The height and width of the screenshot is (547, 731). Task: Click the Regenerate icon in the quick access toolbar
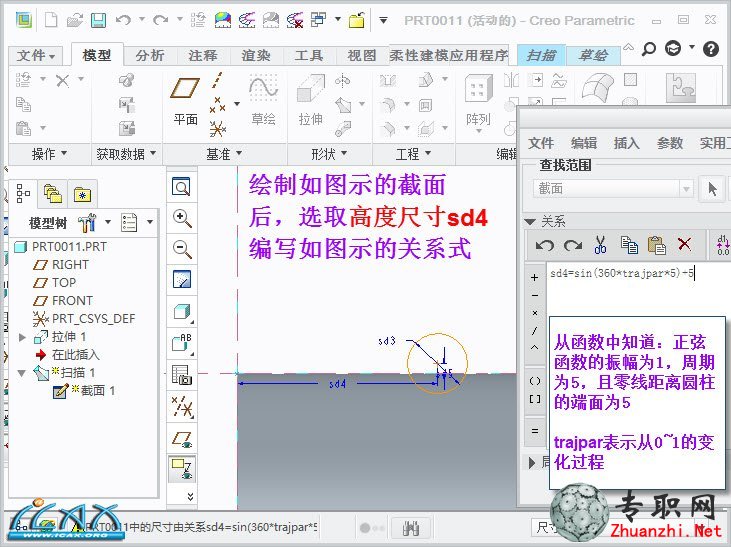[198, 20]
